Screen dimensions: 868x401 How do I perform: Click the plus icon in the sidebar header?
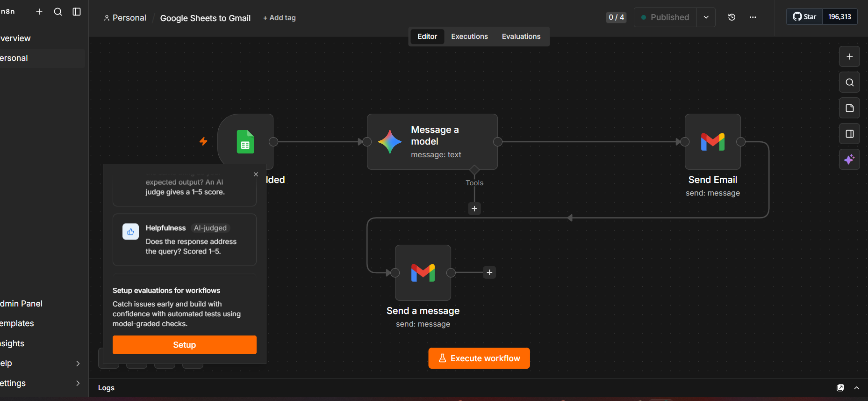coord(39,12)
